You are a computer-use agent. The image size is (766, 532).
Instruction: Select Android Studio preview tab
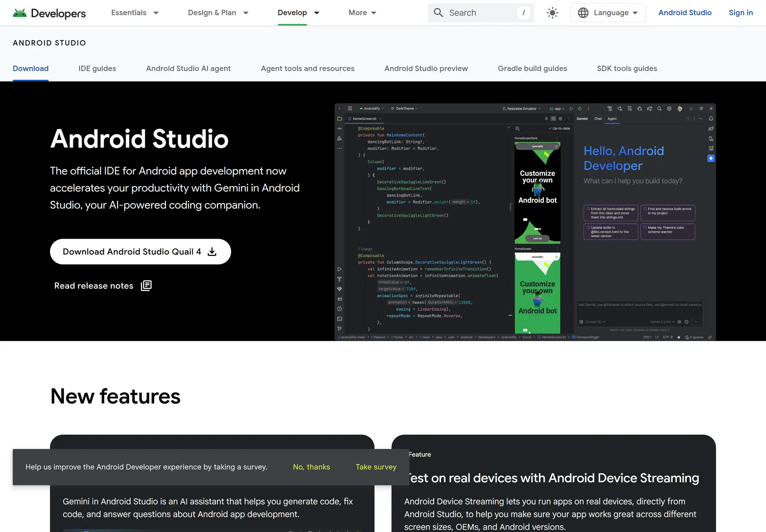pyautogui.click(x=426, y=69)
